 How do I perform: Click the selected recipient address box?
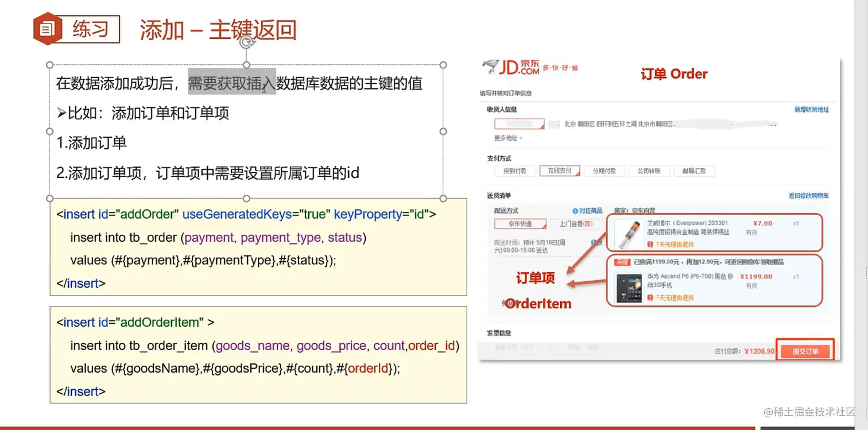[519, 124]
